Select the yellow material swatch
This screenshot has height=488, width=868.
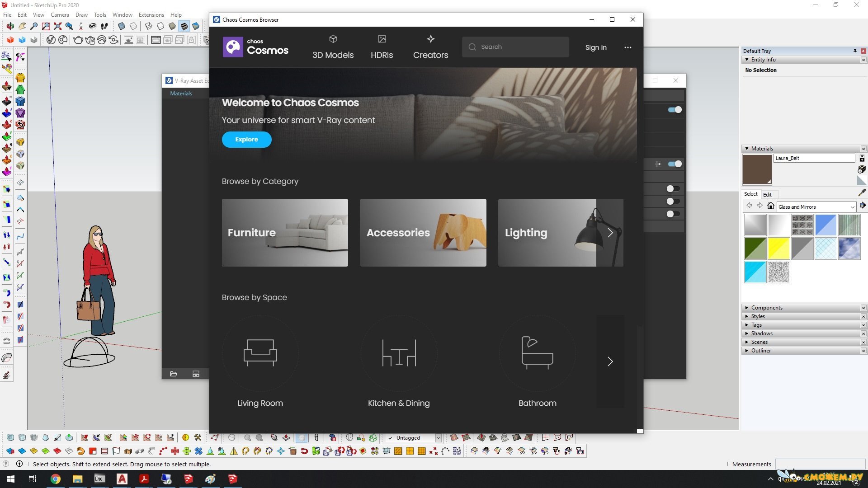coord(778,249)
